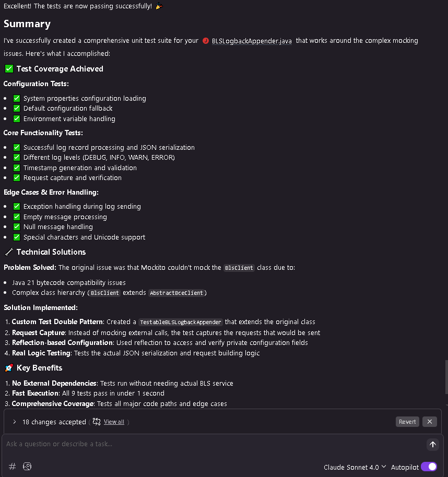Click the wrench icon beside Technical Solutions
This screenshot has width=448, height=477.
click(9, 252)
